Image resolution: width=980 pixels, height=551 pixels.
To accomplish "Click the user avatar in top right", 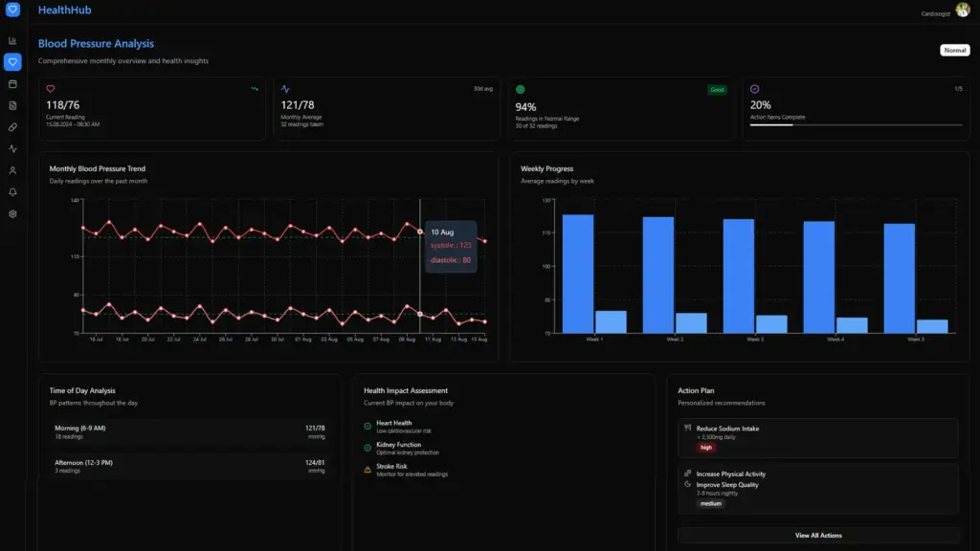I will point(962,11).
